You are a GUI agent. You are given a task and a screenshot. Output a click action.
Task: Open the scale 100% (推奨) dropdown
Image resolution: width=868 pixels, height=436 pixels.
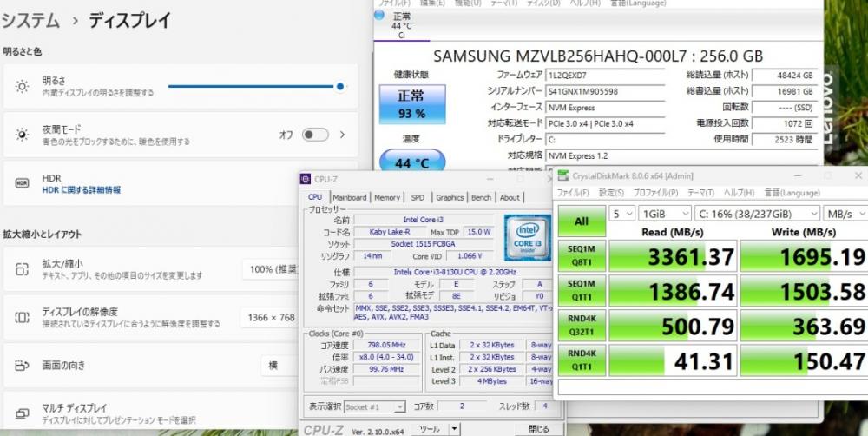[273, 269]
